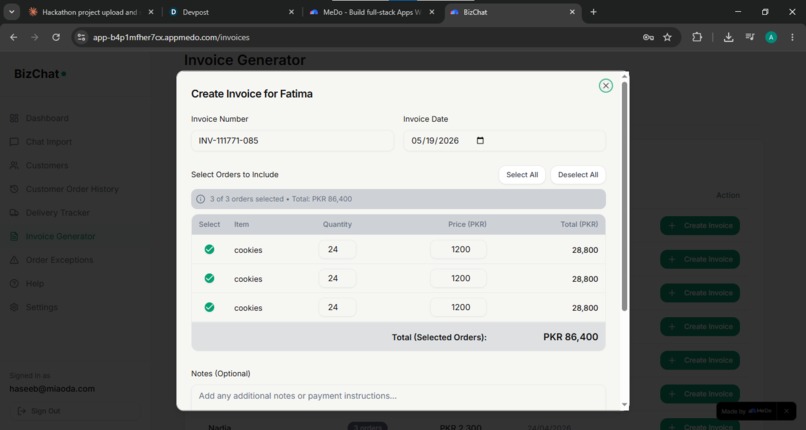
Task: Open the password manager key icon
Action: coord(648,38)
